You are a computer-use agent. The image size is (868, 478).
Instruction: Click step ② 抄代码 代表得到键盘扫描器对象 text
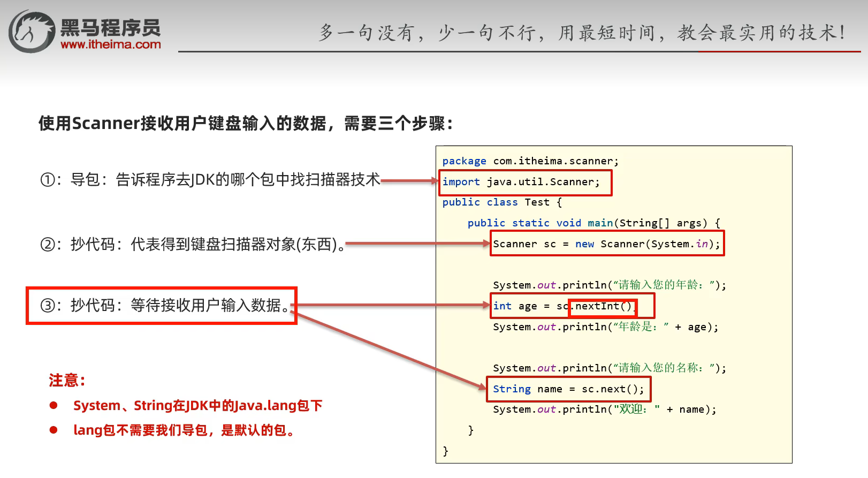coord(193,245)
